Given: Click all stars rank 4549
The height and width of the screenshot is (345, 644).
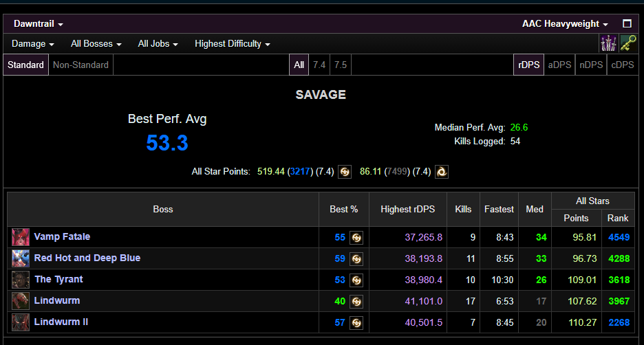Looking at the screenshot, I should (x=619, y=238).
